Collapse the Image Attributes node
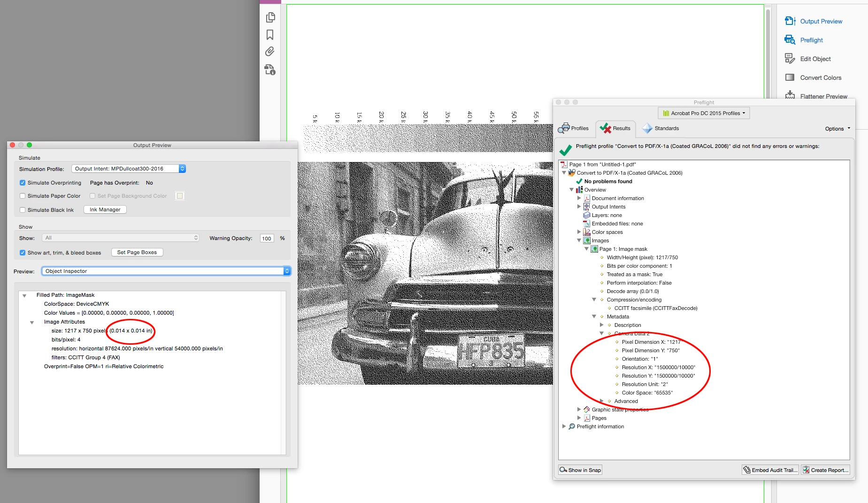This screenshot has width=868, height=503. (x=32, y=322)
